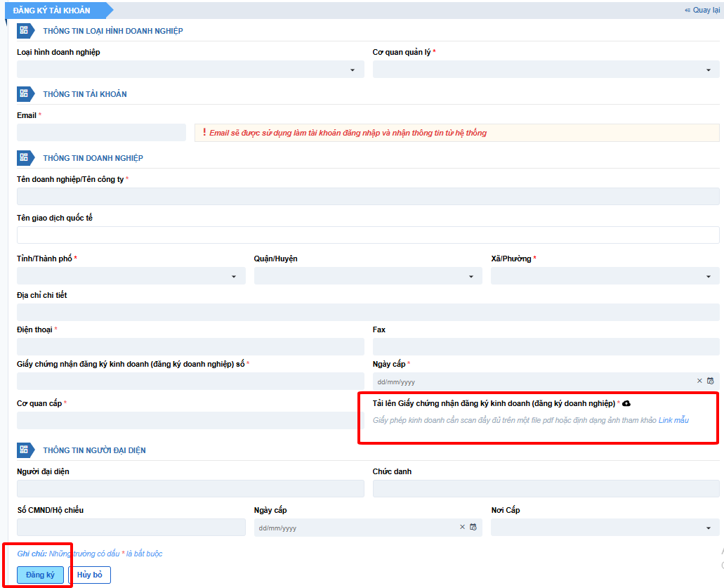Open calendar picker for business certificate Ngày cấp
Viewport: 724px width, 588px height.
coord(711,381)
